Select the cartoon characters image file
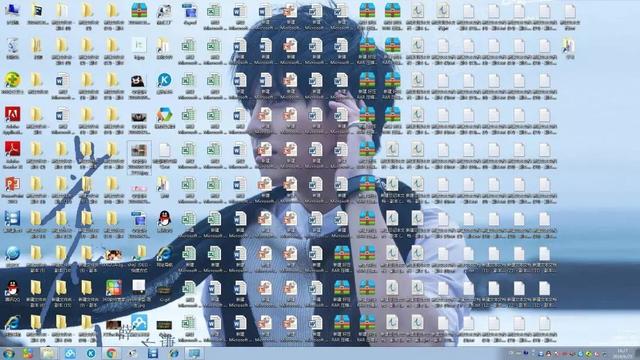 113,258
